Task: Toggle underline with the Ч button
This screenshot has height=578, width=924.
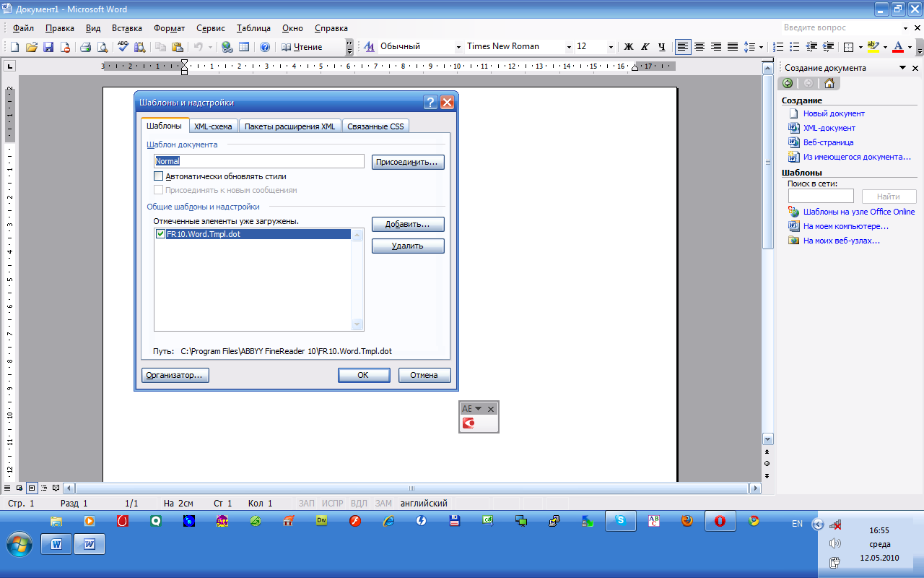Action: tap(661, 46)
